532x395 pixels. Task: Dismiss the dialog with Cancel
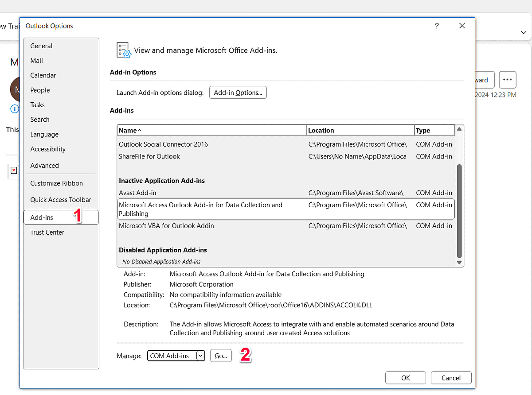pyautogui.click(x=451, y=378)
